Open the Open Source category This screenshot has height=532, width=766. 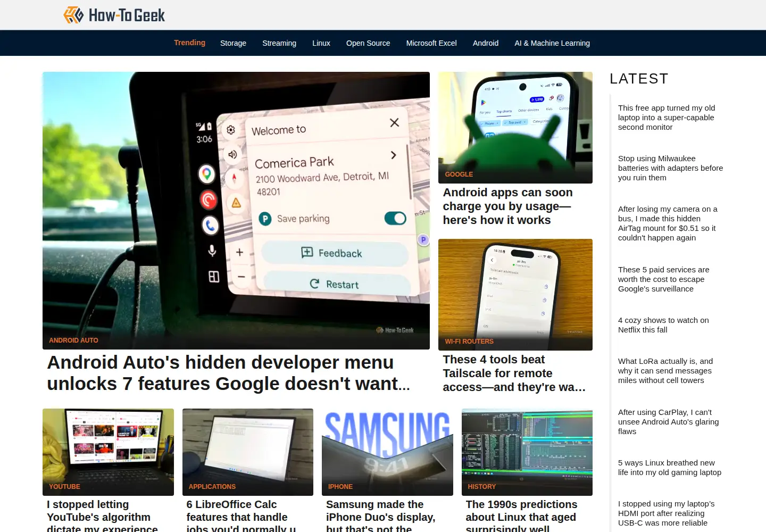tap(368, 43)
